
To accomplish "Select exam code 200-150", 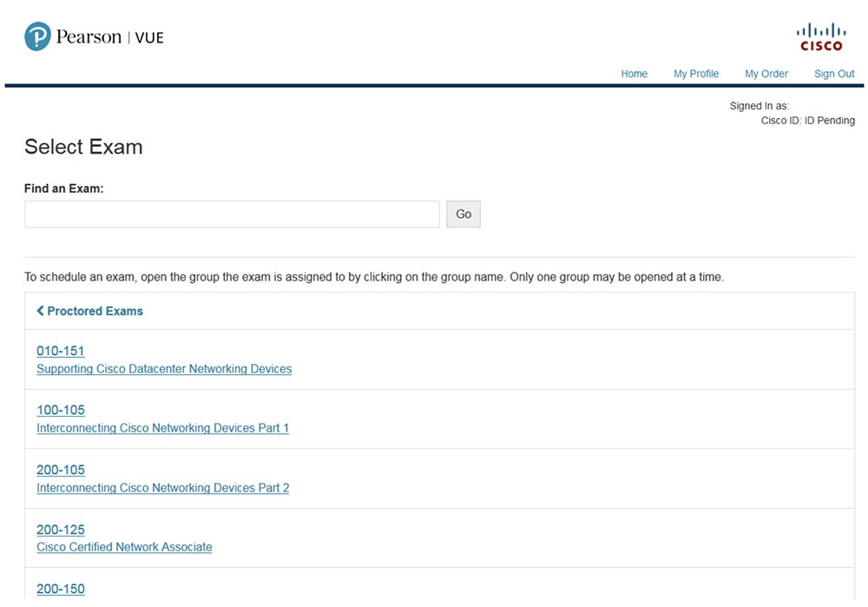I will pyautogui.click(x=61, y=589).
